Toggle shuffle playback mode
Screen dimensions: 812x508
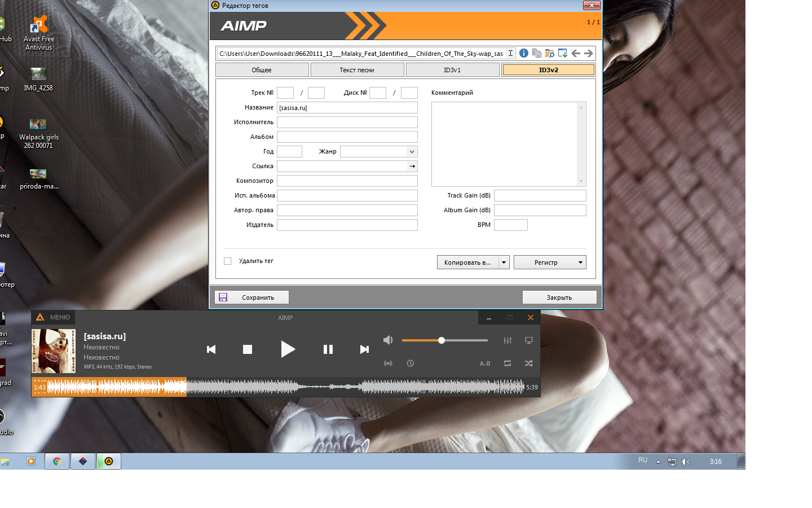[529, 364]
